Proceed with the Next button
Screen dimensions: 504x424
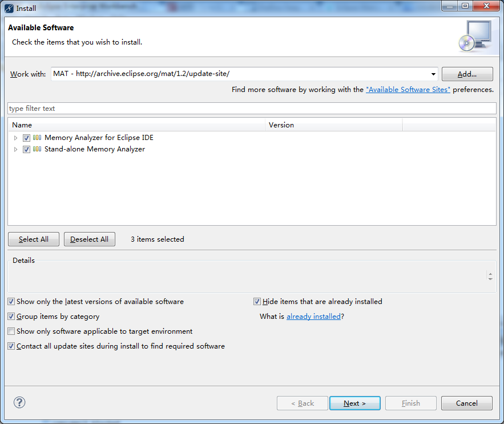pyautogui.click(x=355, y=403)
